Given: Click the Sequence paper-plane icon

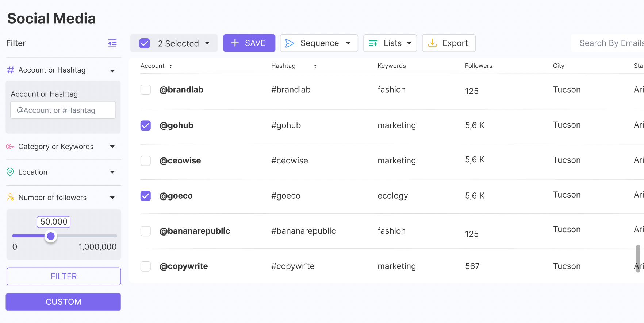Looking at the screenshot, I should [x=290, y=43].
